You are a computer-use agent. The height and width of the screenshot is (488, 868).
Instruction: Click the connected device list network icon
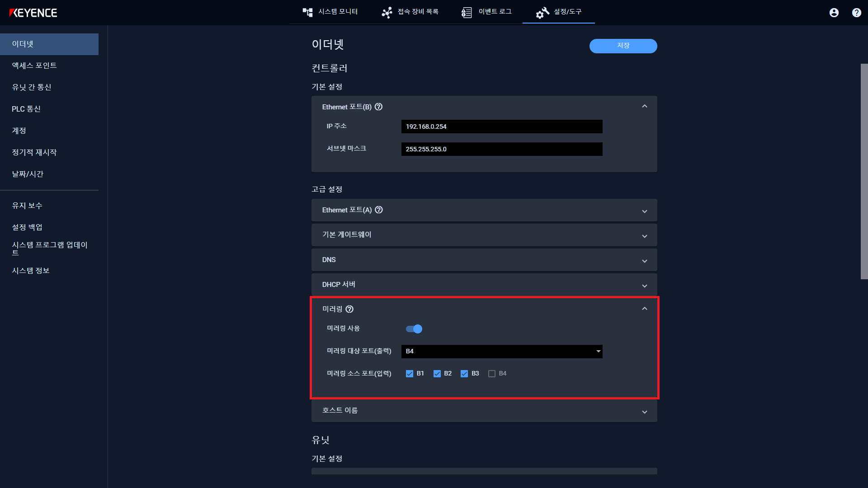(387, 12)
